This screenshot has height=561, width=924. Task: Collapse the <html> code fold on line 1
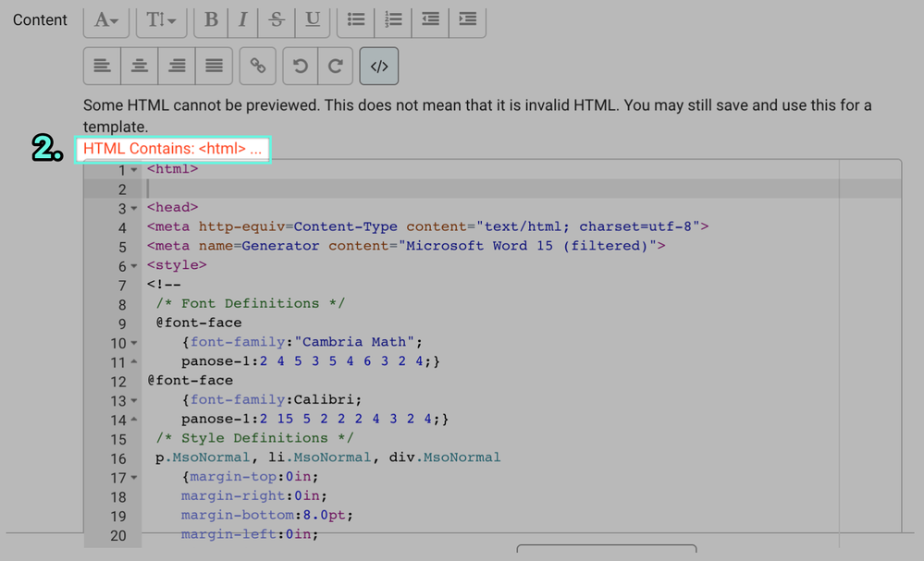(x=132, y=169)
